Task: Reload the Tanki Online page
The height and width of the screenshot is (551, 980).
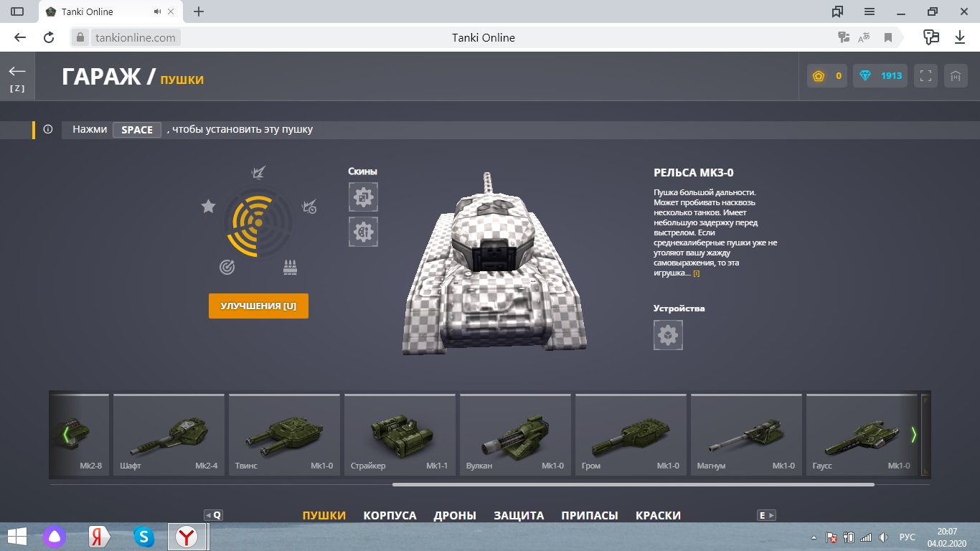Action: tap(49, 37)
